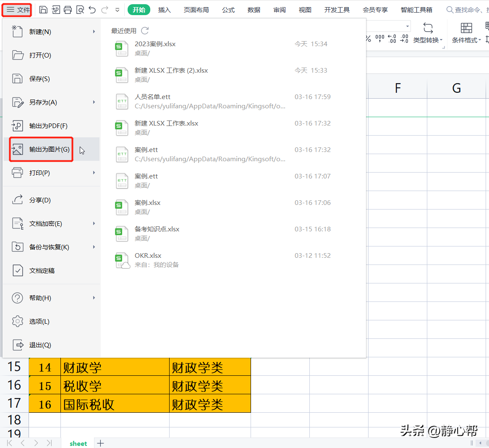Click the thousands separator 000 icon
This screenshot has width=489, height=448.
point(380,39)
